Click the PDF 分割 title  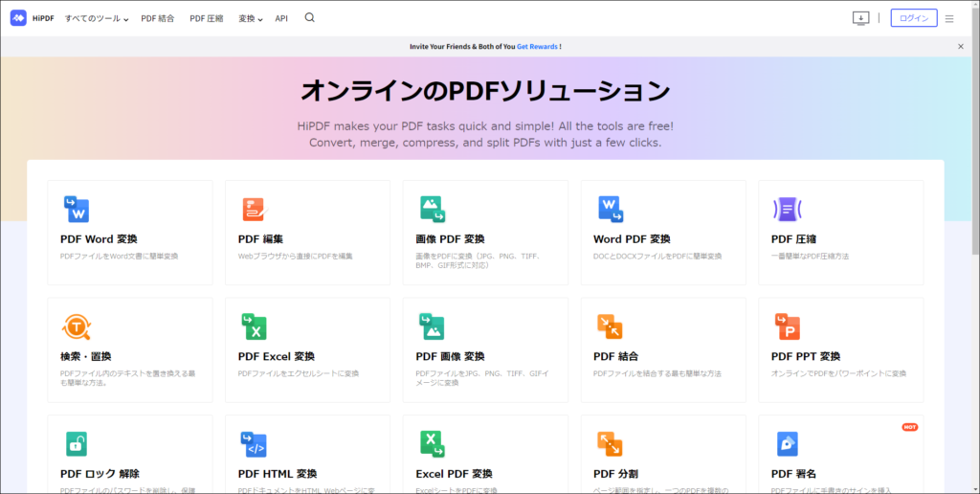pyautogui.click(x=615, y=474)
